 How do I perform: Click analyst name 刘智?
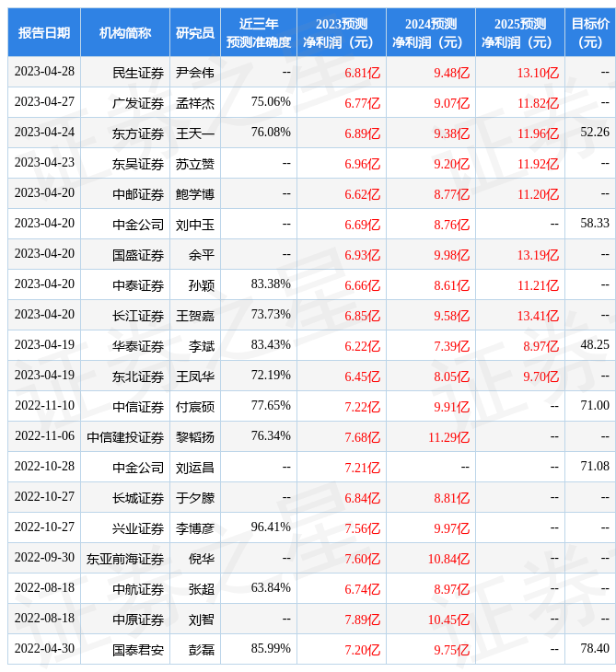click(202, 620)
